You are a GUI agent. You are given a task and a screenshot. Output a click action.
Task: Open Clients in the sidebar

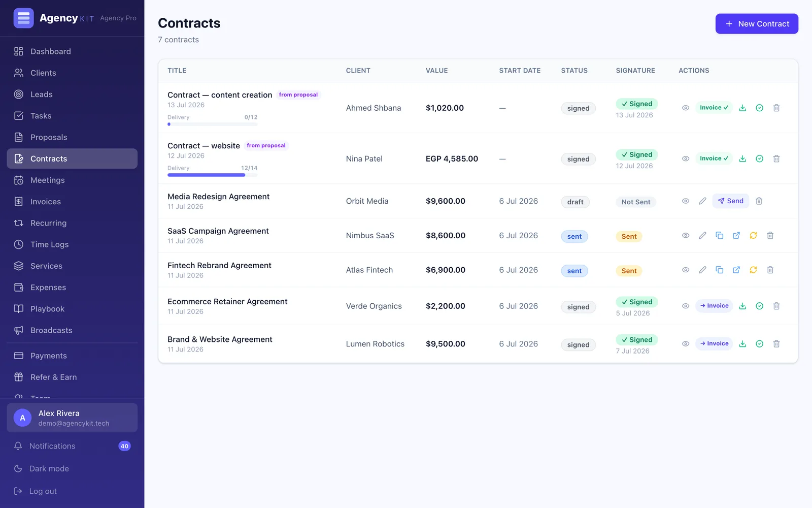pyautogui.click(x=72, y=73)
